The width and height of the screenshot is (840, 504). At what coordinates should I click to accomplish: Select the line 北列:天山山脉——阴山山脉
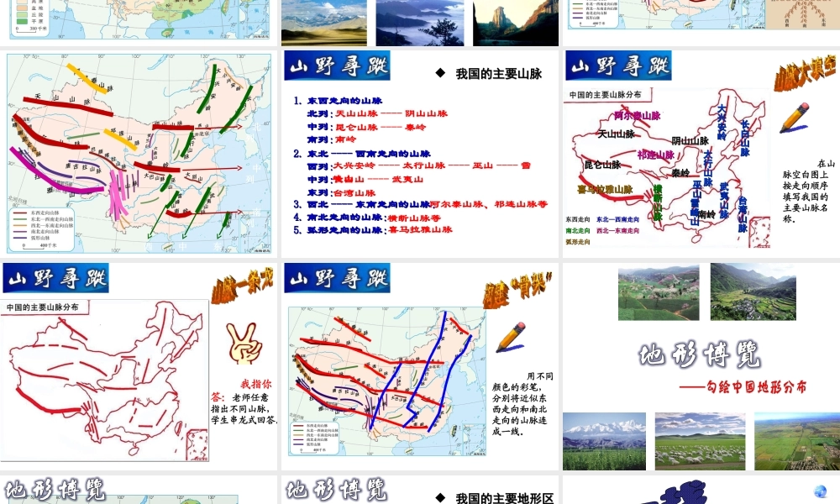tap(377, 113)
